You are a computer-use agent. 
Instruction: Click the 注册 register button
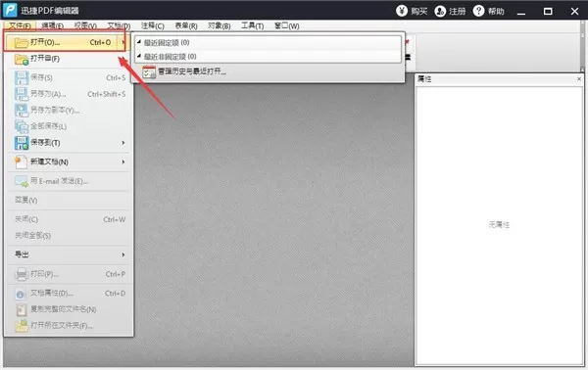(x=450, y=11)
